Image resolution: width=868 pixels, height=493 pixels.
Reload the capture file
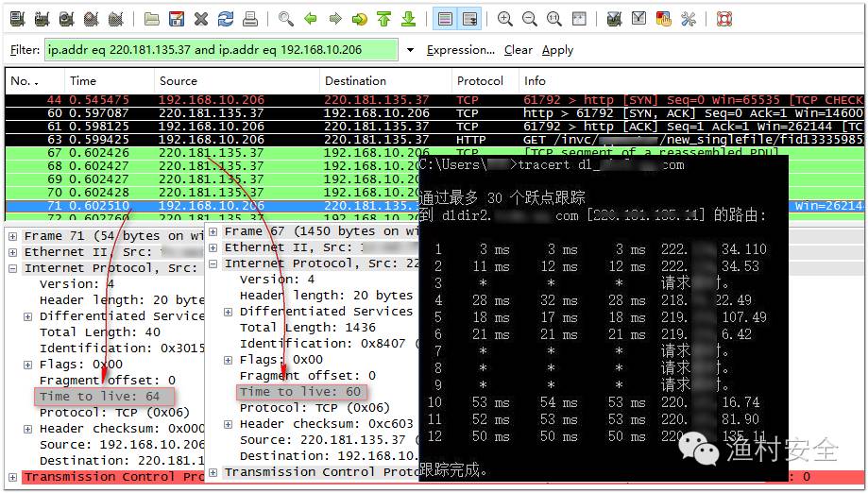click(226, 19)
